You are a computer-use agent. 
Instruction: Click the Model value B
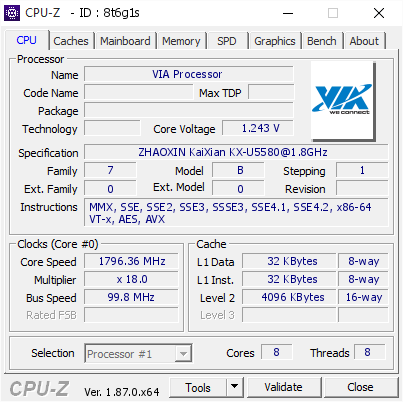pyautogui.click(x=238, y=170)
